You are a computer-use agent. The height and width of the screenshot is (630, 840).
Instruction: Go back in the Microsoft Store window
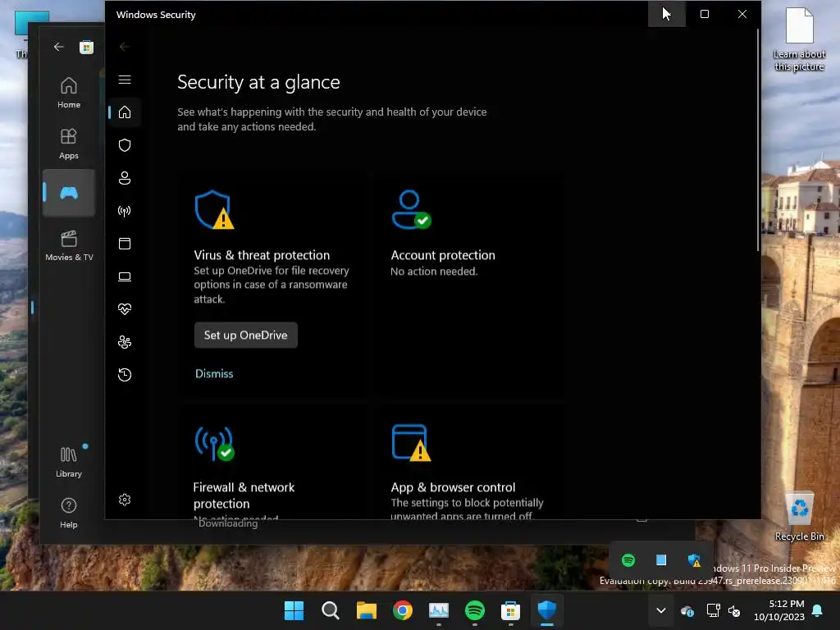pos(58,47)
